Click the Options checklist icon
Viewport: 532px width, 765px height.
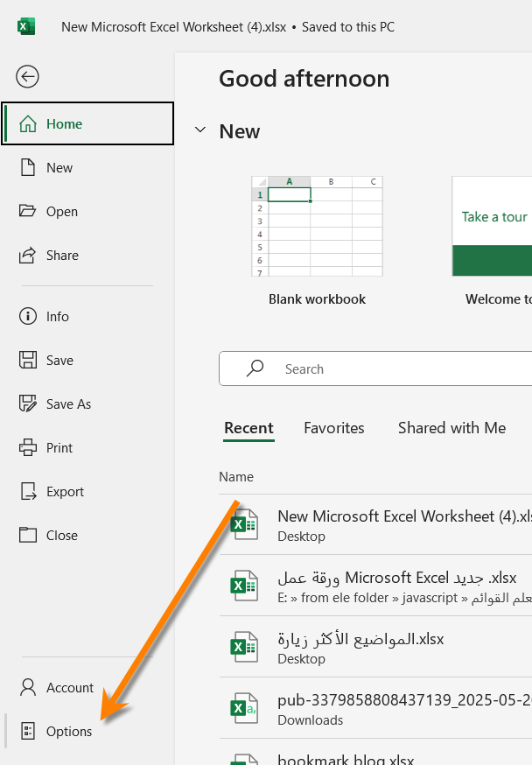click(28, 731)
